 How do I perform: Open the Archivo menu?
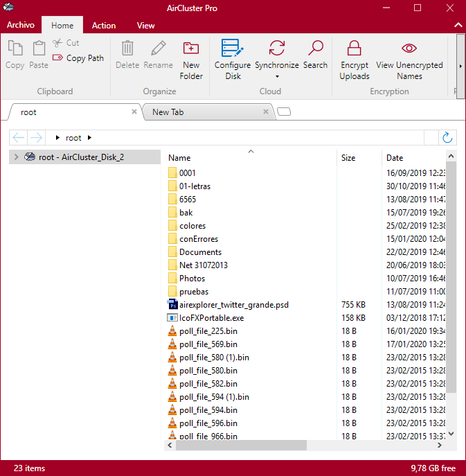coord(21,25)
